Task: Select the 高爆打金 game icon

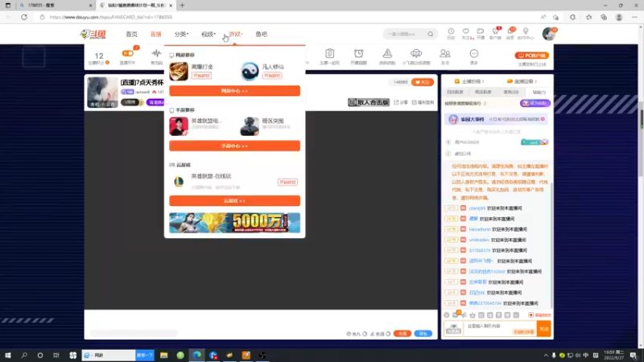Action: (179, 72)
